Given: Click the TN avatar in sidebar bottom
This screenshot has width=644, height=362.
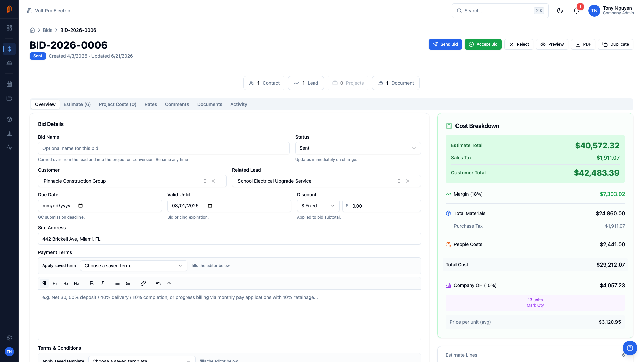Looking at the screenshot, I should coord(9,352).
